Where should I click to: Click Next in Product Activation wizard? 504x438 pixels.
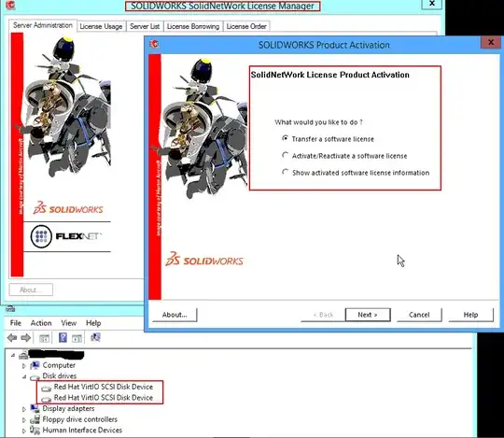[x=368, y=315]
